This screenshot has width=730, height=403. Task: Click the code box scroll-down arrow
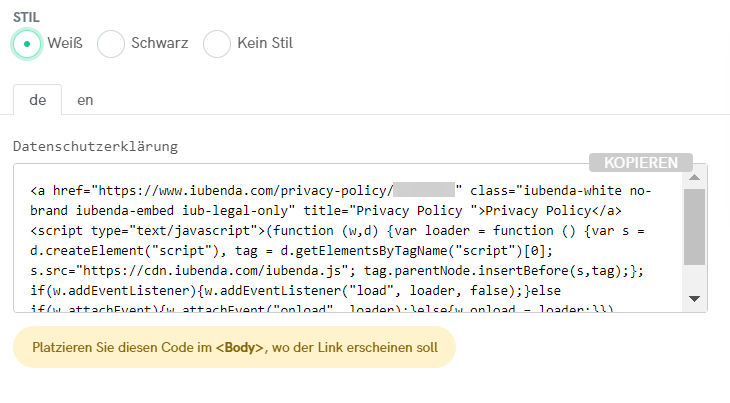coord(695,299)
